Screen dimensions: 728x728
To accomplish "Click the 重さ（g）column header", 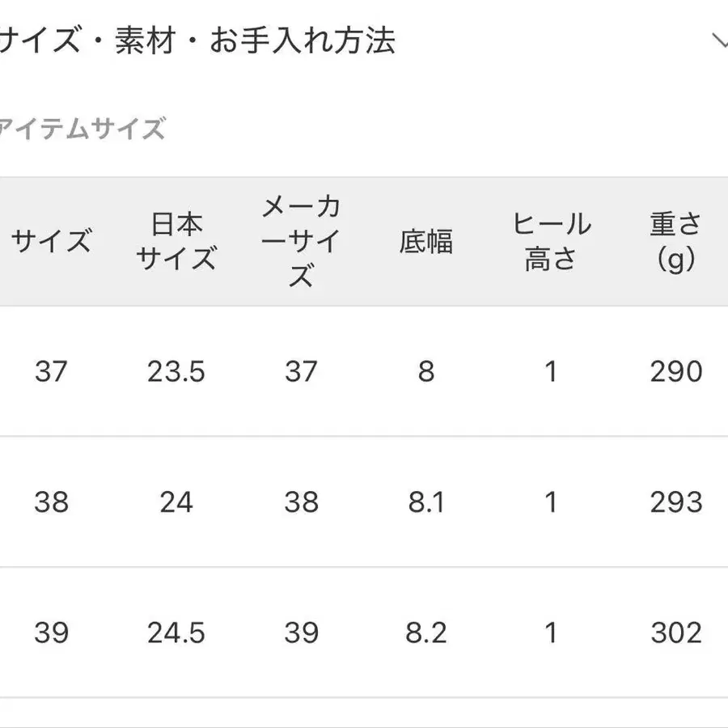I will (675, 239).
